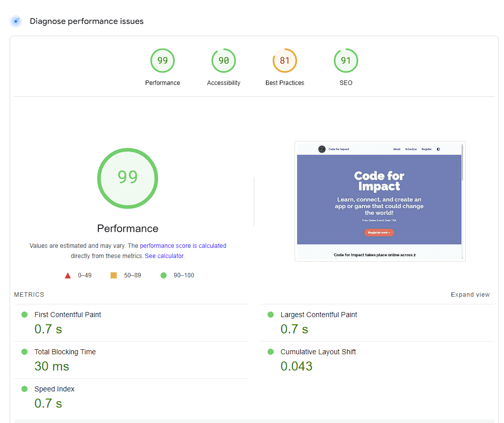Click the green circle 90–100 legend icon
Viewport: 504px width, 423px height.
tap(164, 275)
